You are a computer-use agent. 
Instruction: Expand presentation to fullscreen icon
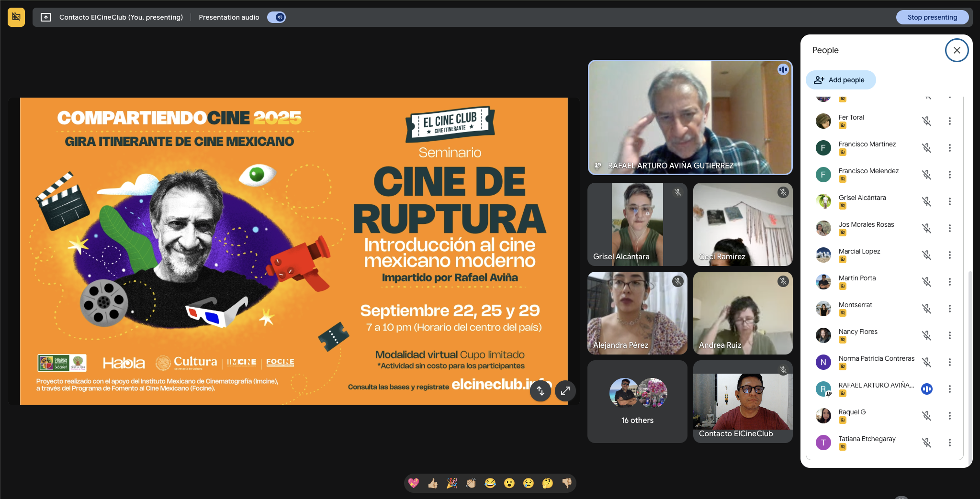(565, 391)
